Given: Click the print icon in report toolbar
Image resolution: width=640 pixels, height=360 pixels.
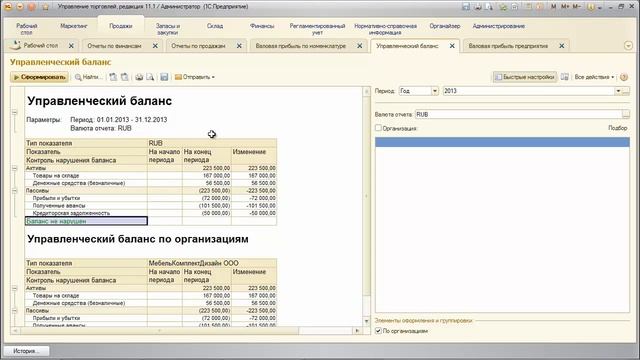Looking at the screenshot, I should coord(139,77).
